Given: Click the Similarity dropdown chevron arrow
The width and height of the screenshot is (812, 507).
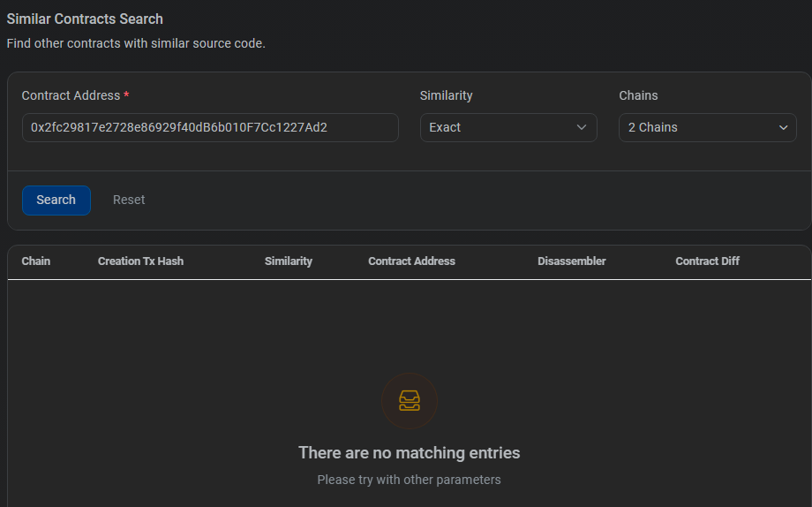Looking at the screenshot, I should 582,127.
